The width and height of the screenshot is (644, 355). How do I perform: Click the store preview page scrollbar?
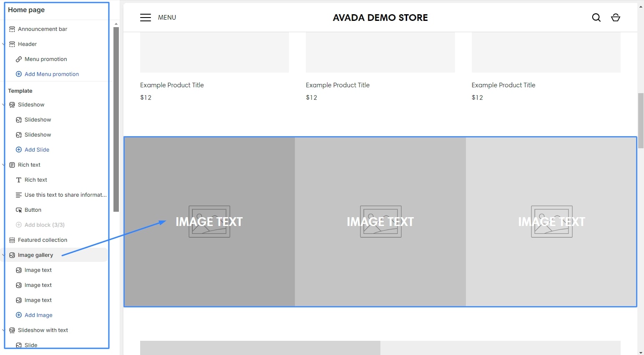641,121
